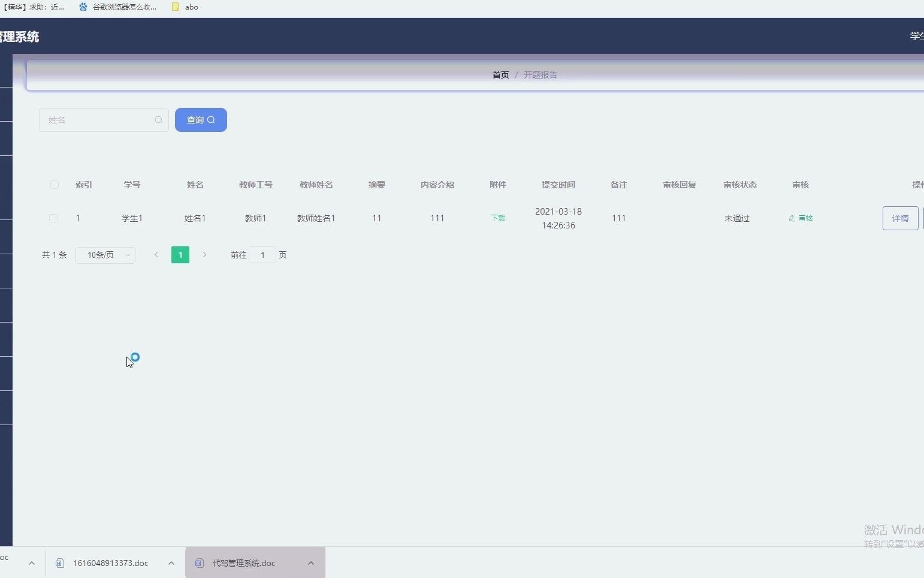
Task: Check the checkbox for row 索引 1
Action: [53, 218]
